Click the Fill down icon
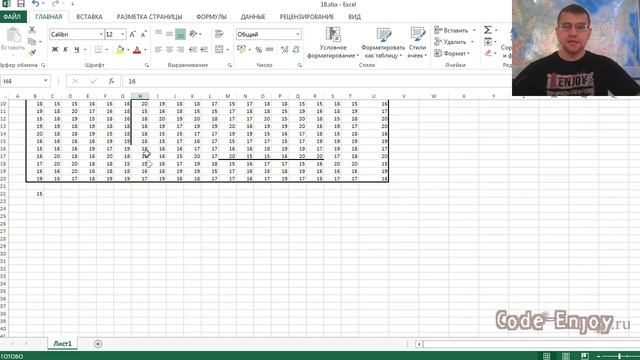The width and height of the screenshot is (640, 360). (x=488, y=42)
